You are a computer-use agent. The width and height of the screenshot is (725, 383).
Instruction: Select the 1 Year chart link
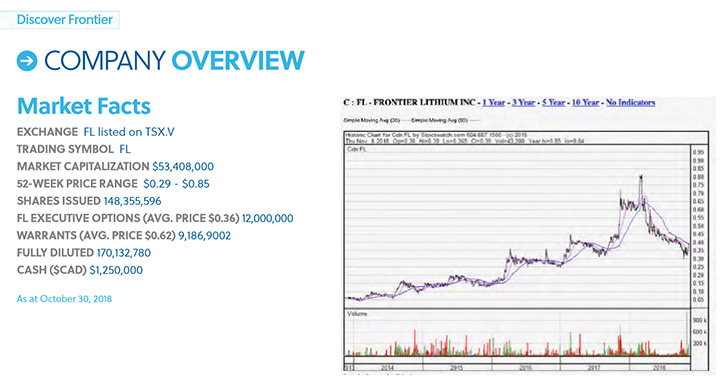coord(493,102)
